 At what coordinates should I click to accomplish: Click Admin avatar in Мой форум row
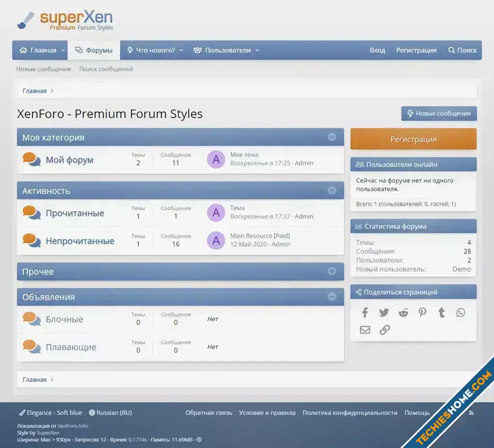coord(216,160)
